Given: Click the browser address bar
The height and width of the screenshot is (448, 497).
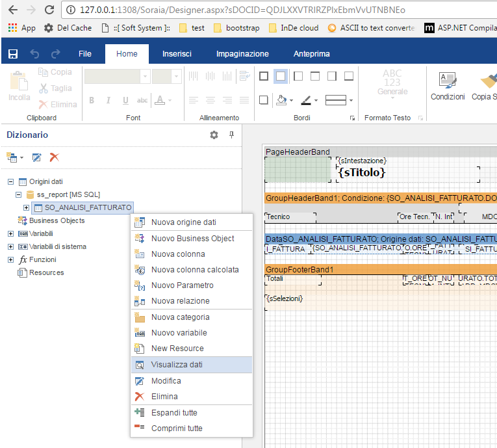Looking at the screenshot, I should tap(279, 10).
